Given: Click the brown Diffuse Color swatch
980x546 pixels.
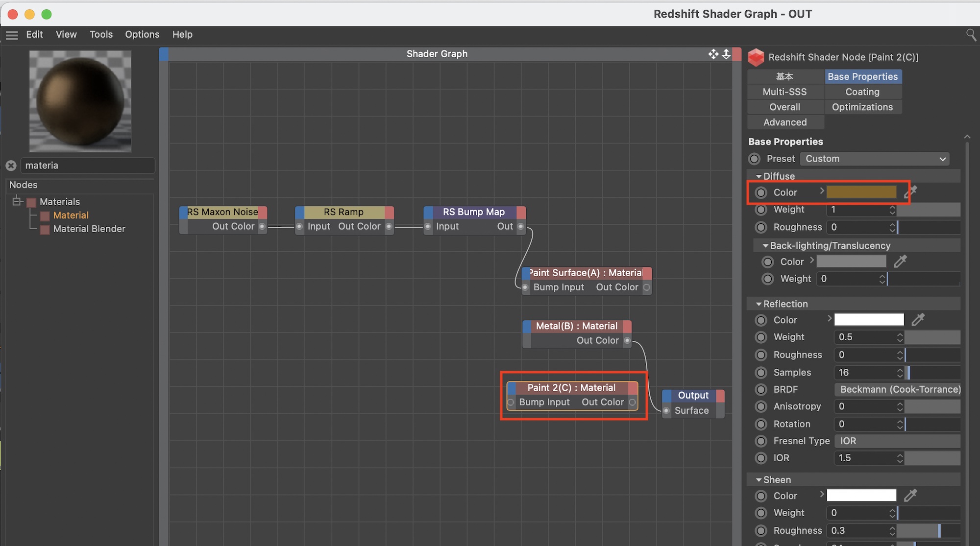Looking at the screenshot, I should tap(861, 192).
